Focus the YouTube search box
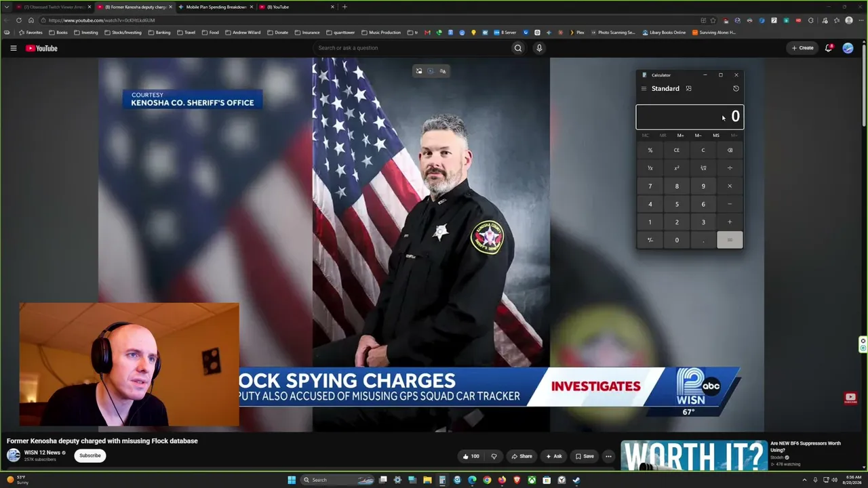 click(413, 48)
